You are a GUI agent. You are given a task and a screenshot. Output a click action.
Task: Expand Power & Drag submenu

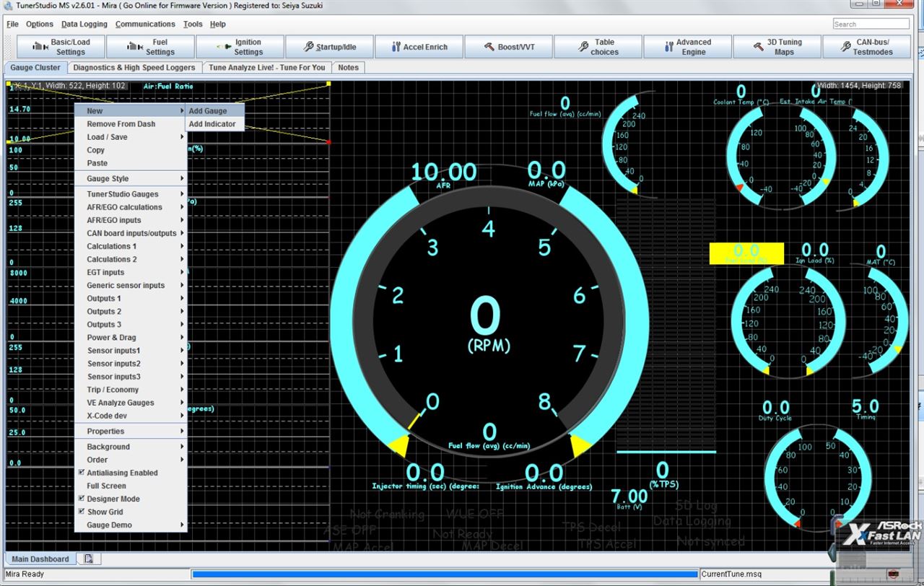(131, 337)
